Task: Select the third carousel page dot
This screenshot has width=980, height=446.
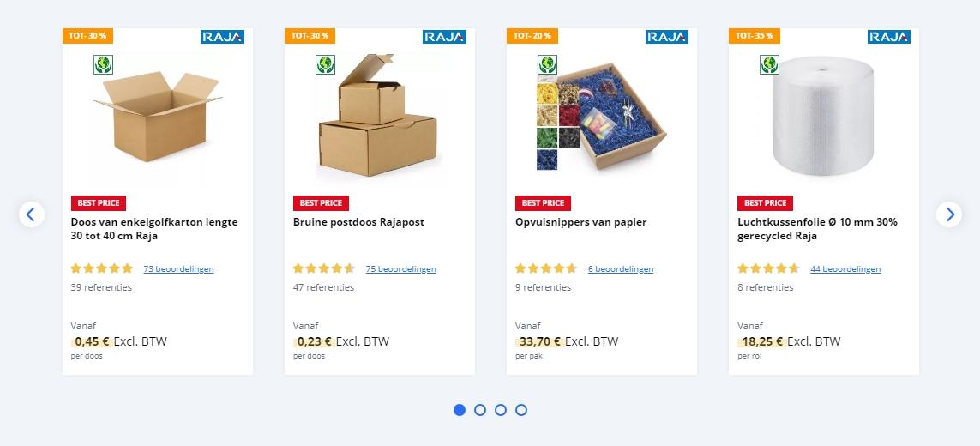Action: 501,410
